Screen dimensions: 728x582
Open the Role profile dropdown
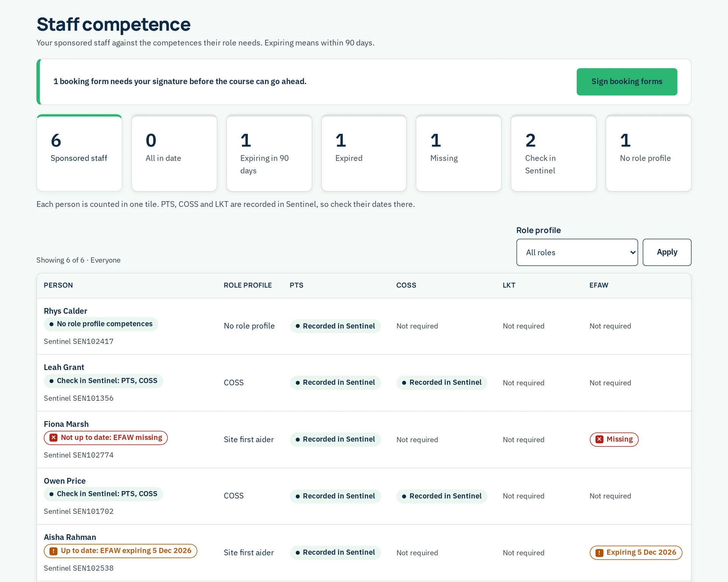click(x=577, y=252)
